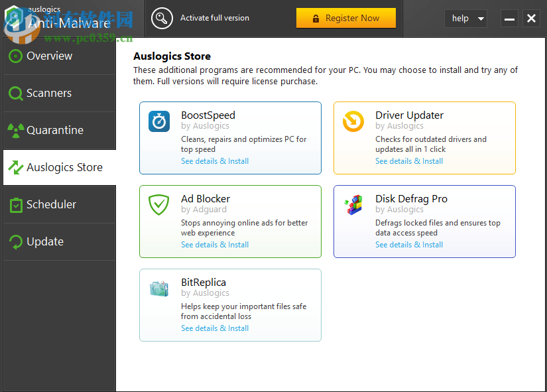Open the help dropdown
The height and width of the screenshot is (392, 547).
[x=465, y=19]
